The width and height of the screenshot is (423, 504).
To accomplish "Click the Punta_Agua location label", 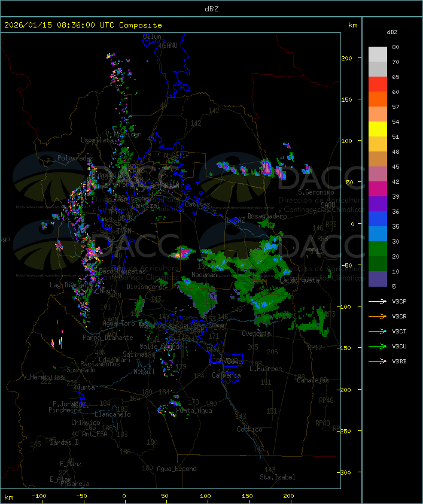I will (x=194, y=411).
